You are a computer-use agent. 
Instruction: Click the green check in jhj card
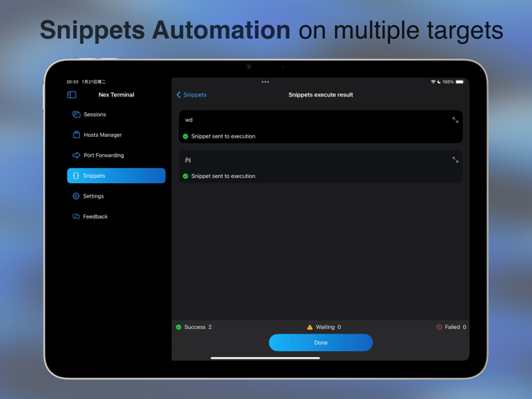click(185, 176)
